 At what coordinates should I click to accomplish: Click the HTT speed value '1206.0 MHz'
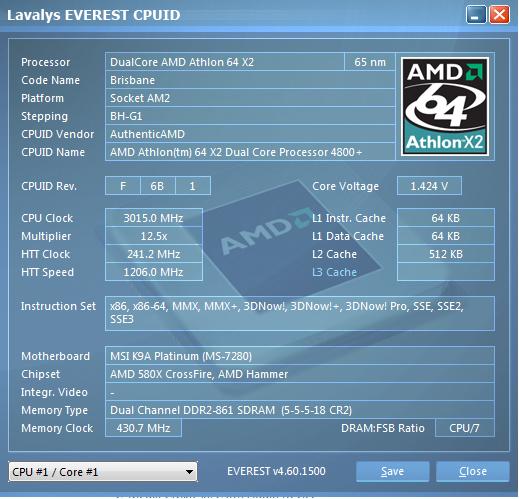tap(154, 272)
